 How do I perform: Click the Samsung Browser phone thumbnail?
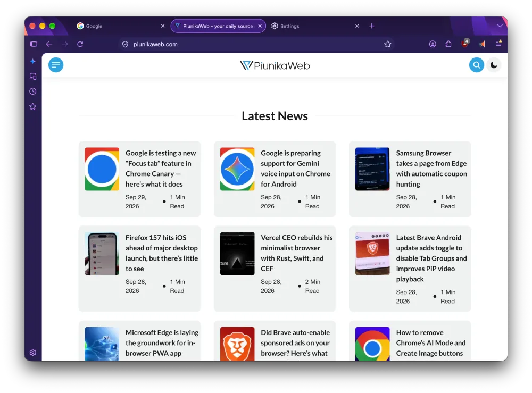tap(372, 169)
